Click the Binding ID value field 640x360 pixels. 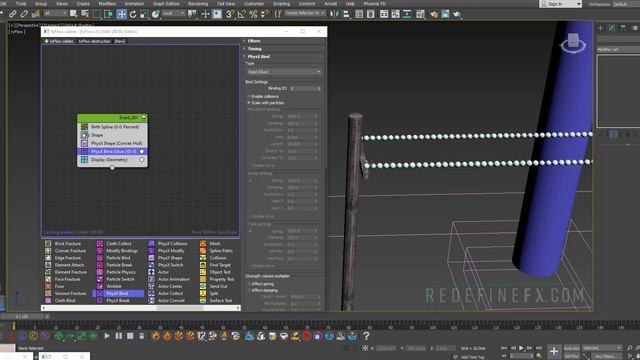(x=305, y=88)
